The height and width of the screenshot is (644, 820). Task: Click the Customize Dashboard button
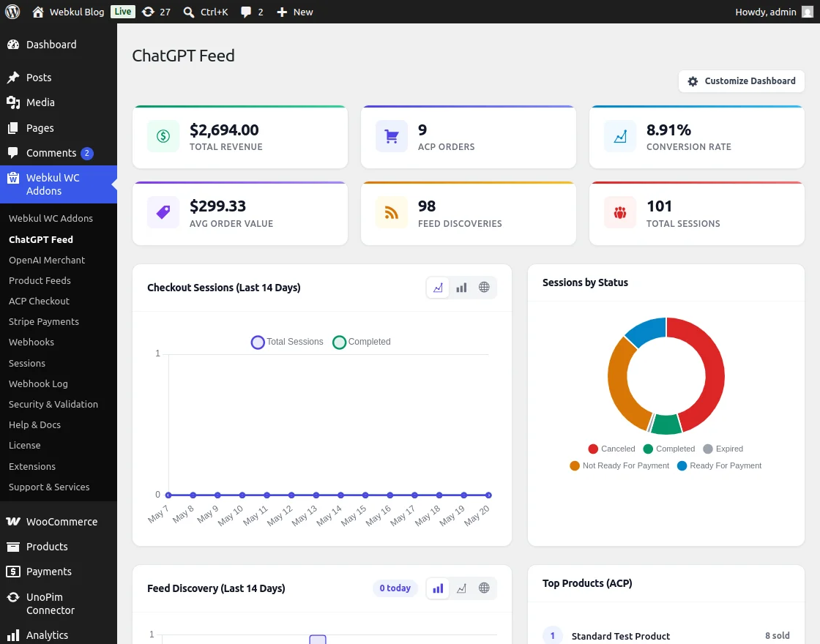click(742, 81)
